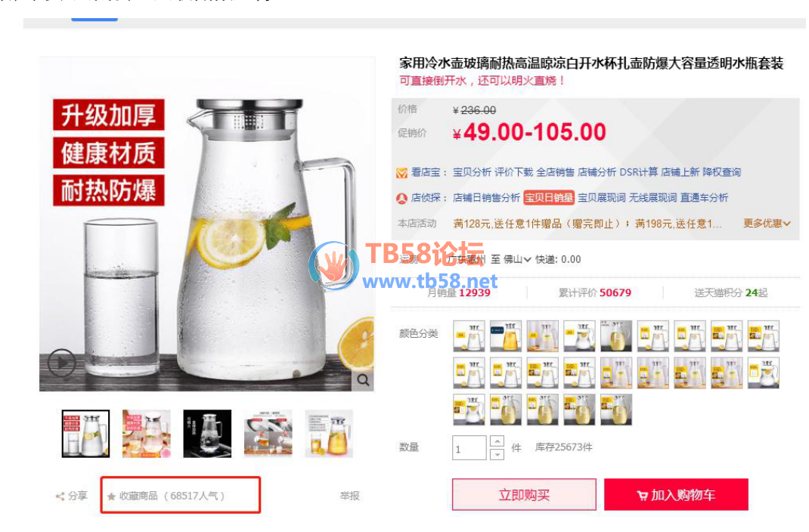Click the star icon to favorite 收藏商品
Viewport: 809px width, 532px height.
[x=111, y=497]
